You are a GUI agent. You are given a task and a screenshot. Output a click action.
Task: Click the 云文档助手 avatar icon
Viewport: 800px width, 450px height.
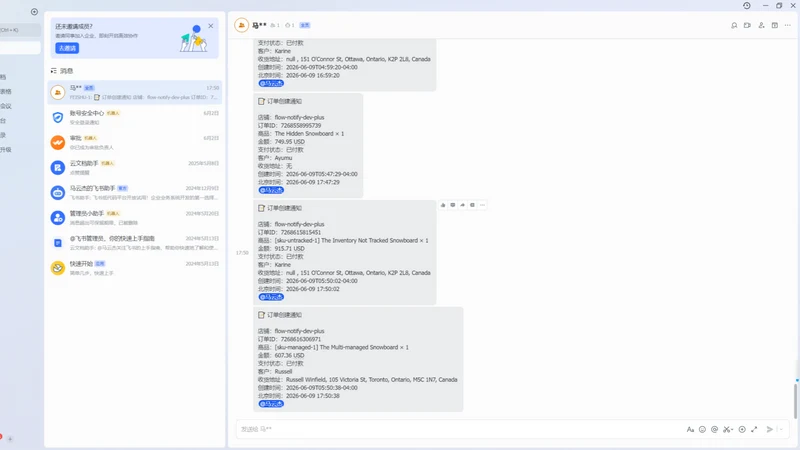click(58, 167)
